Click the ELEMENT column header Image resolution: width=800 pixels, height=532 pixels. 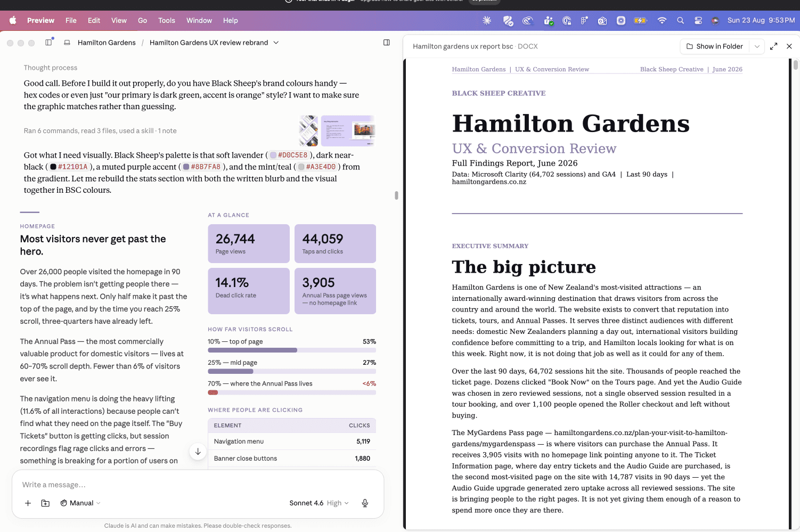tap(227, 425)
